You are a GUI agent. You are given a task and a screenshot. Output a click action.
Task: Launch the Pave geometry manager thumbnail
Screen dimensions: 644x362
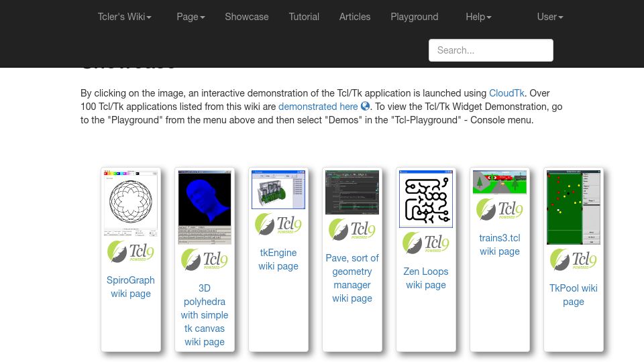coord(352,192)
